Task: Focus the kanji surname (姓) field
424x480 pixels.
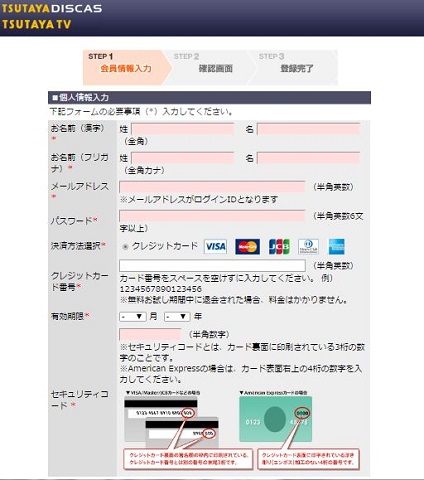Action: click(183, 129)
